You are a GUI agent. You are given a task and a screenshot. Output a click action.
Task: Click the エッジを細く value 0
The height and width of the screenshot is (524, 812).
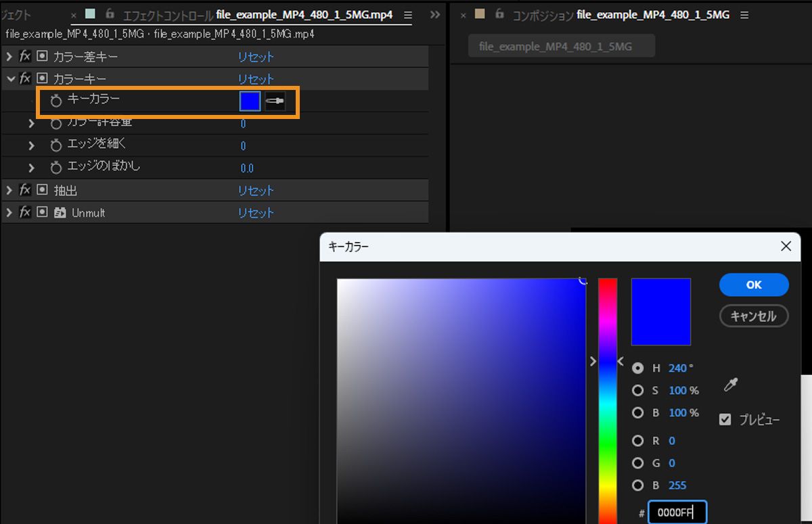pyautogui.click(x=244, y=146)
